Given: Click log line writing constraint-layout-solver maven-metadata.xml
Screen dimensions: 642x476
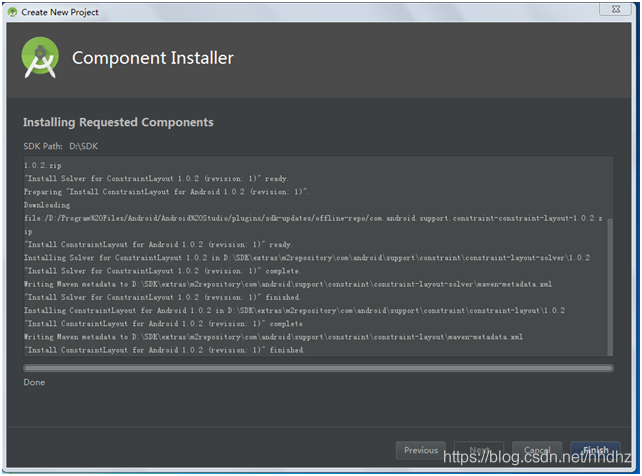Looking at the screenshot, I should [x=288, y=284].
